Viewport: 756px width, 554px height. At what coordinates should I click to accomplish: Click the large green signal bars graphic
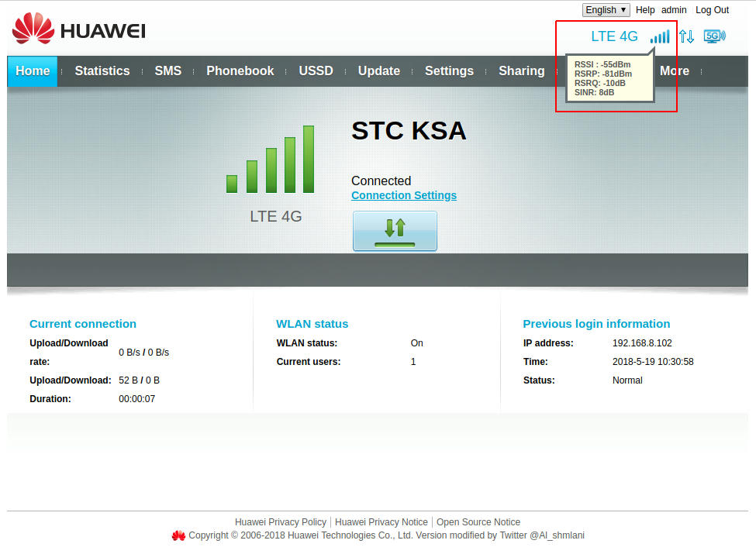271,160
